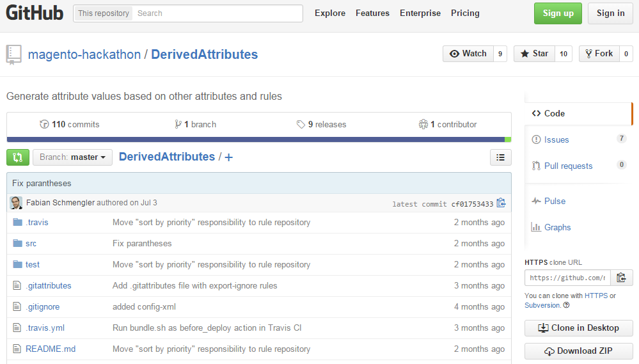Open the DerivedAttributes repository title link
The width and height of the screenshot is (639, 364).
click(x=205, y=54)
